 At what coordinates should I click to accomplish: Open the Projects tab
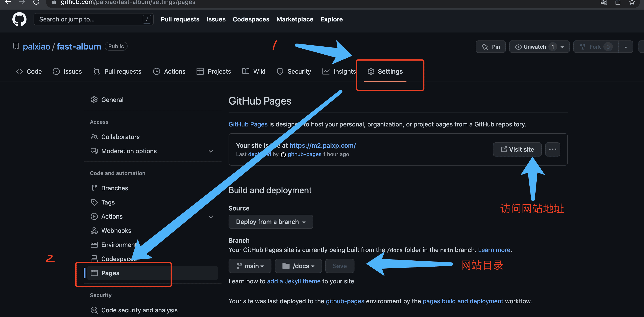pyautogui.click(x=214, y=71)
